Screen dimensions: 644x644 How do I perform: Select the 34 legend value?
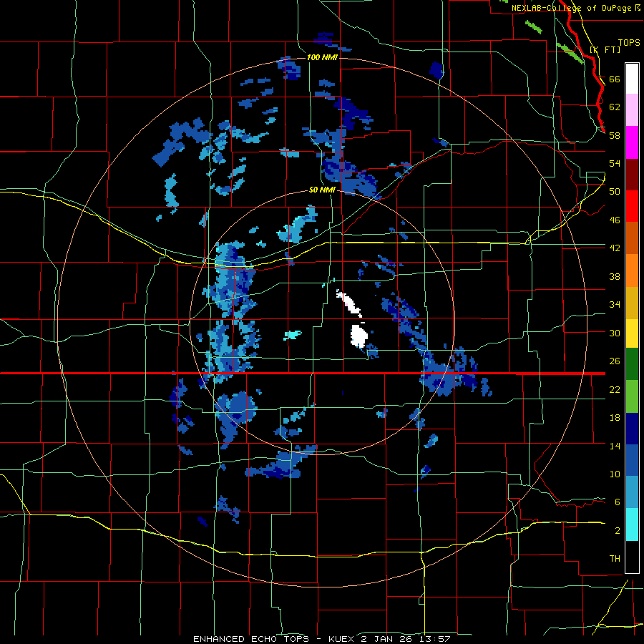[x=615, y=305]
